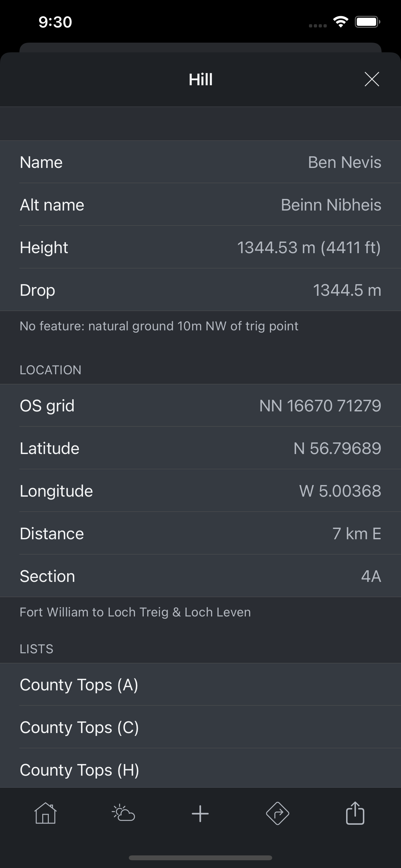Tap the Drop 1344.5 m row
Viewport: 401px width, 868px height.
[x=200, y=290]
